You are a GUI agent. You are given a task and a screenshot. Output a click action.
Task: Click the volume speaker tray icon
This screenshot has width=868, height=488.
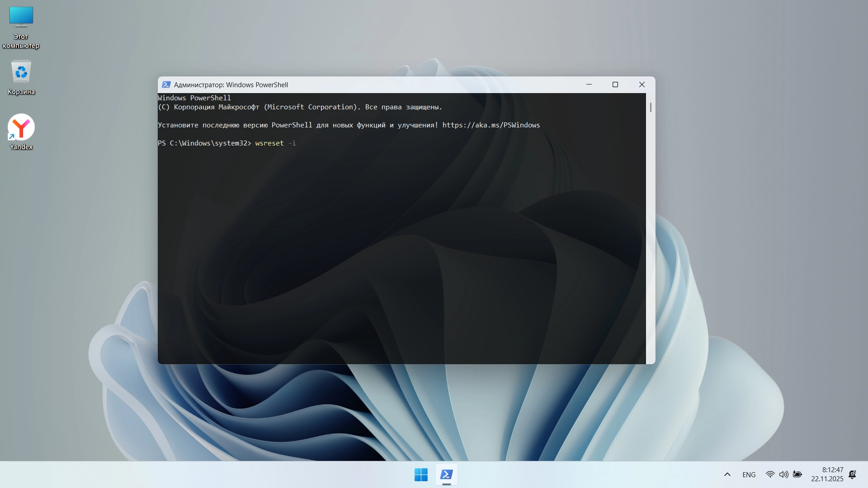(x=783, y=474)
